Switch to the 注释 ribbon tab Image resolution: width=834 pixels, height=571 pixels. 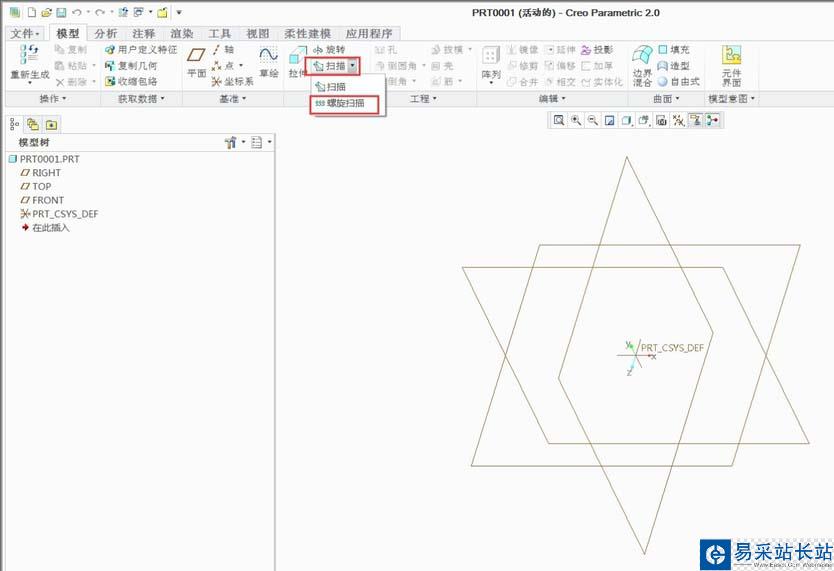pyautogui.click(x=144, y=33)
